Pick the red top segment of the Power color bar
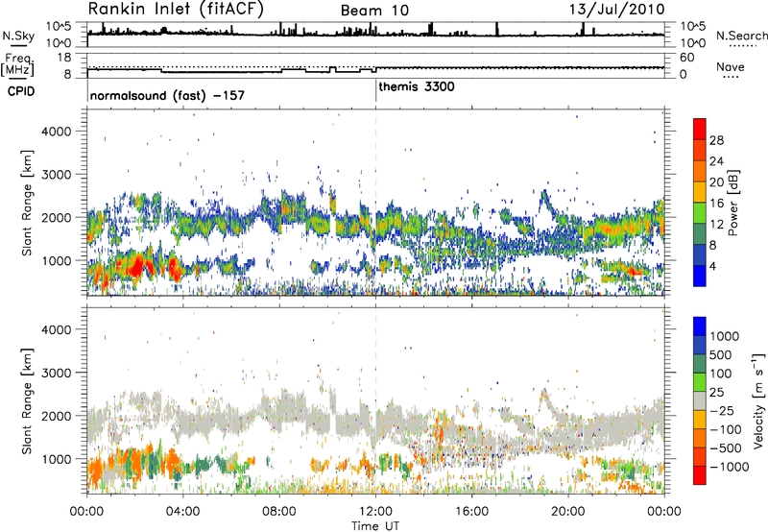The width and height of the screenshot is (768, 532). point(700,130)
